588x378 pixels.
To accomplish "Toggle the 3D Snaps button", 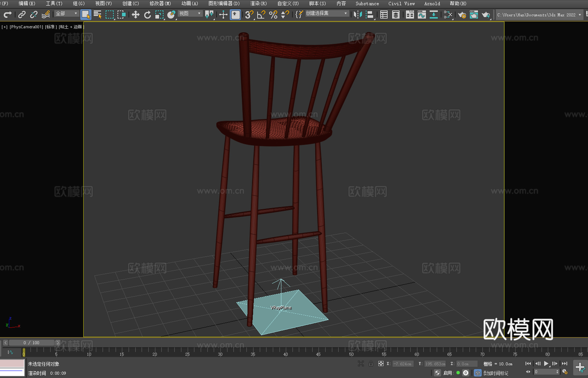I will 249,14.
